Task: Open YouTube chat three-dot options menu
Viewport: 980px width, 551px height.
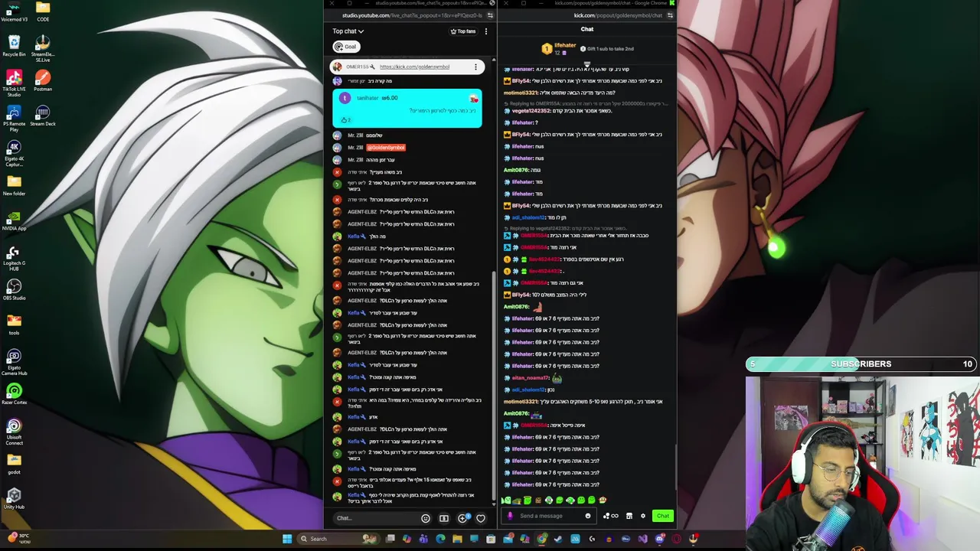Action: pos(485,31)
